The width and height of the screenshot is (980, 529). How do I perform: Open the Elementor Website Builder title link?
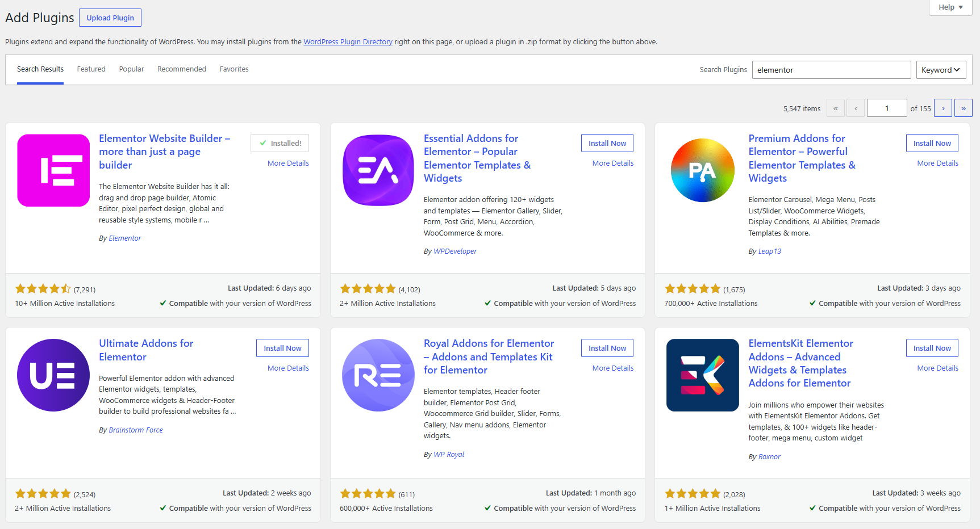(x=165, y=152)
